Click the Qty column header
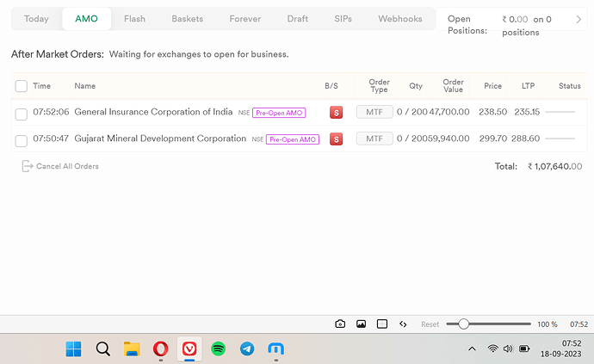Image resolution: width=594 pixels, height=364 pixels. coord(416,86)
